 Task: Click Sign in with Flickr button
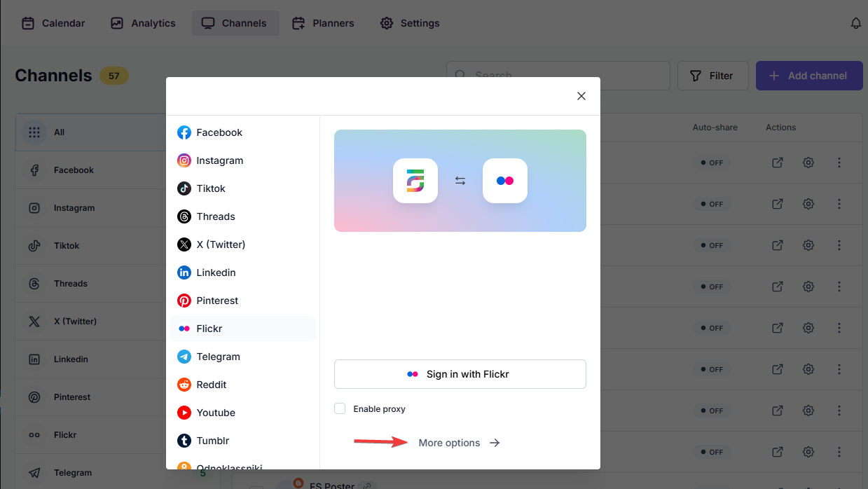coord(460,374)
